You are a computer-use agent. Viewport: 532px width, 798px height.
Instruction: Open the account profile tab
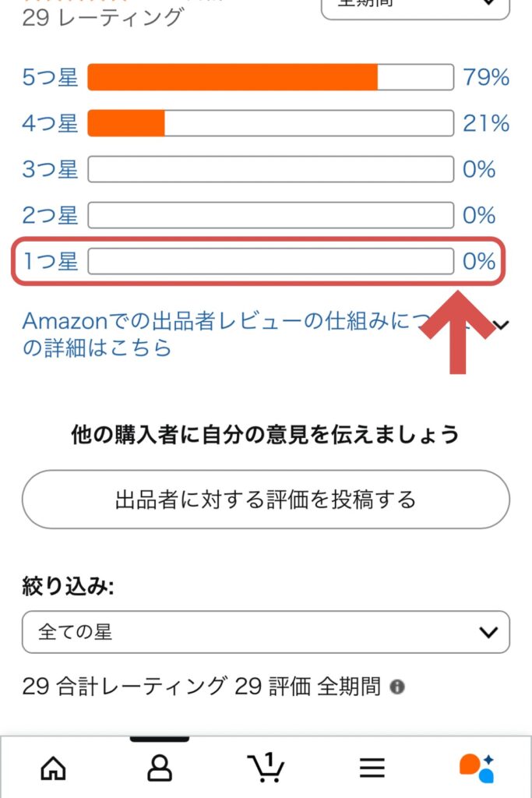(x=159, y=768)
